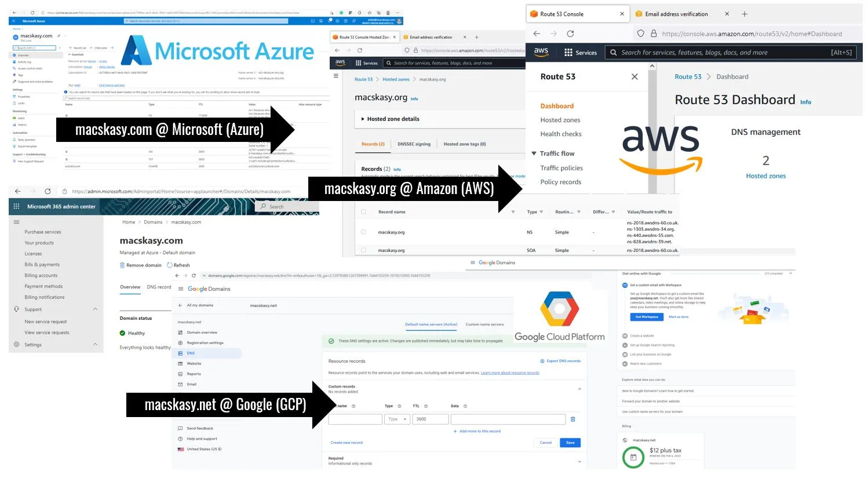Click the help icon next to TTL label

[x=426, y=406]
